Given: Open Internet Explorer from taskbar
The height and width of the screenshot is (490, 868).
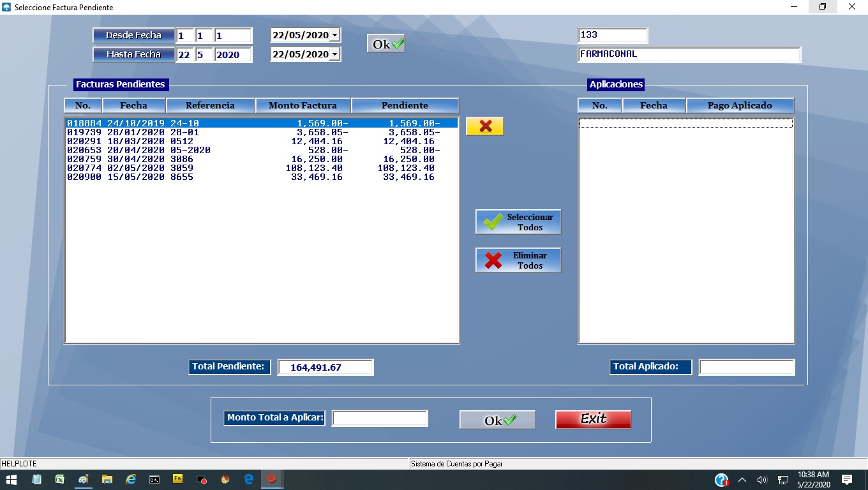Looking at the screenshot, I should pos(131,479).
